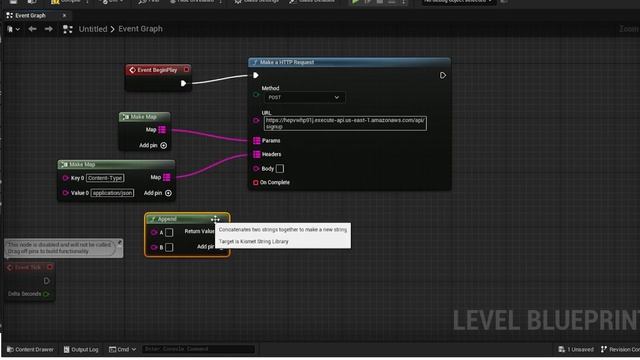The image size is (640, 360).
Task: Select the Make a HTTP Request node header
Action: coord(349,62)
